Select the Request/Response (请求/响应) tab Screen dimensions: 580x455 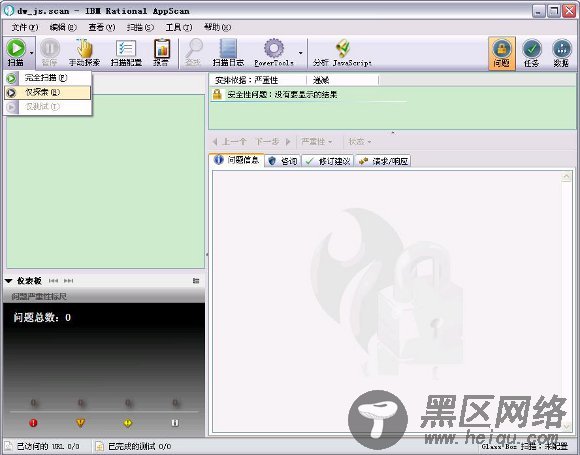[x=383, y=161]
